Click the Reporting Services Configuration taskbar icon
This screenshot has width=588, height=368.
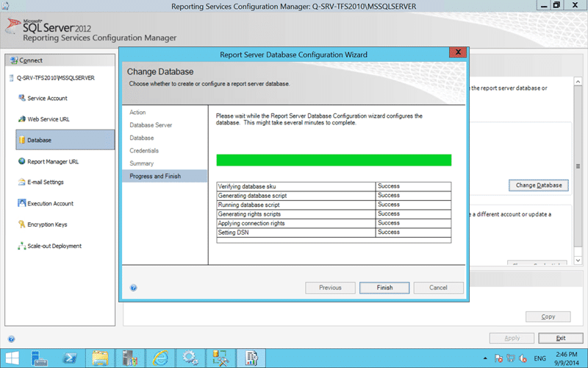point(251,358)
